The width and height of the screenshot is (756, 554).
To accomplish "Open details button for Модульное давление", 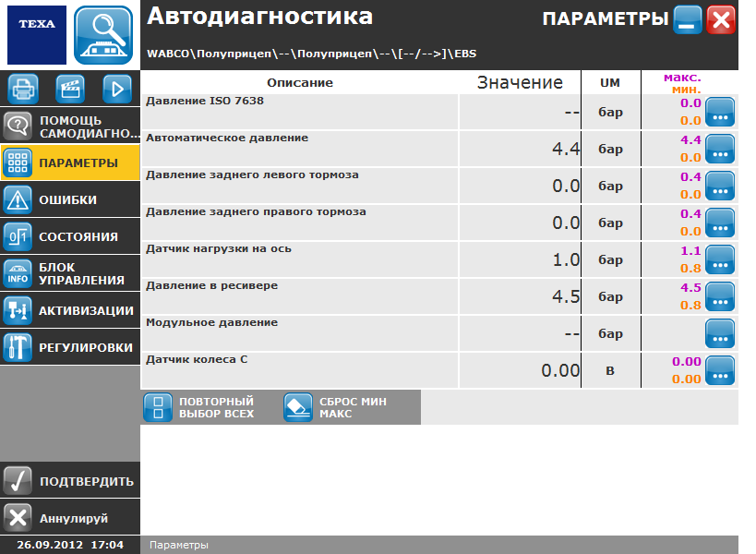I will (720, 333).
